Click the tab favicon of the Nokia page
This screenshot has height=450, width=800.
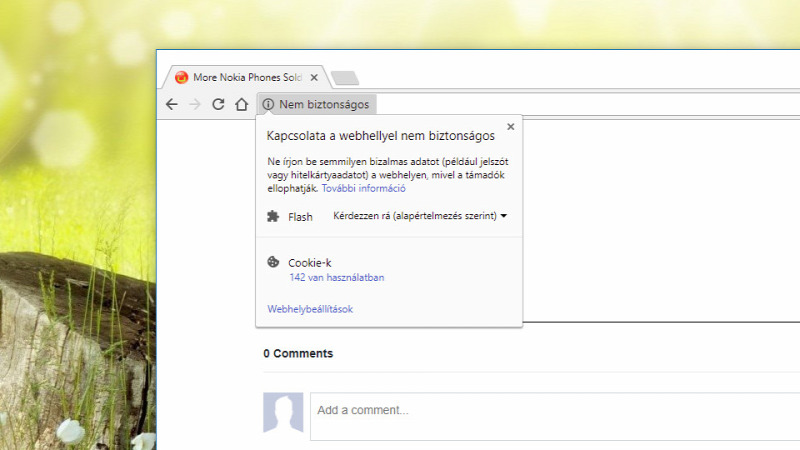coord(181,77)
